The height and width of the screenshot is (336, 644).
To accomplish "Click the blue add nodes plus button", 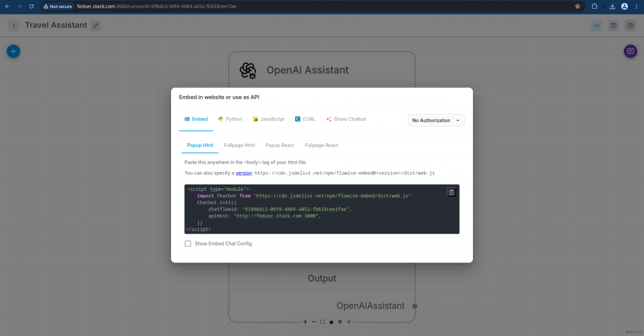I will click(13, 51).
